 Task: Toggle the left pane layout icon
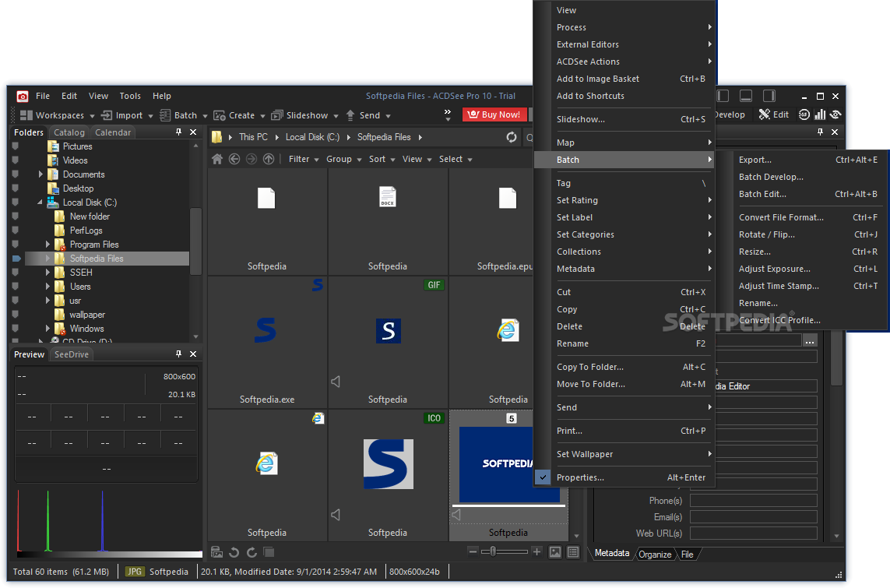tap(723, 96)
